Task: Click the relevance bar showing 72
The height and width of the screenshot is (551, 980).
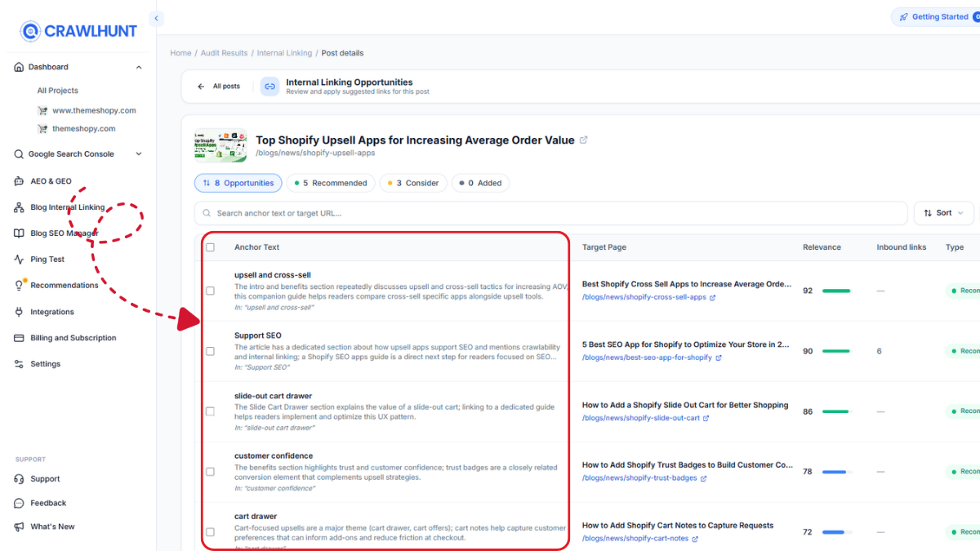Action: 836,532
